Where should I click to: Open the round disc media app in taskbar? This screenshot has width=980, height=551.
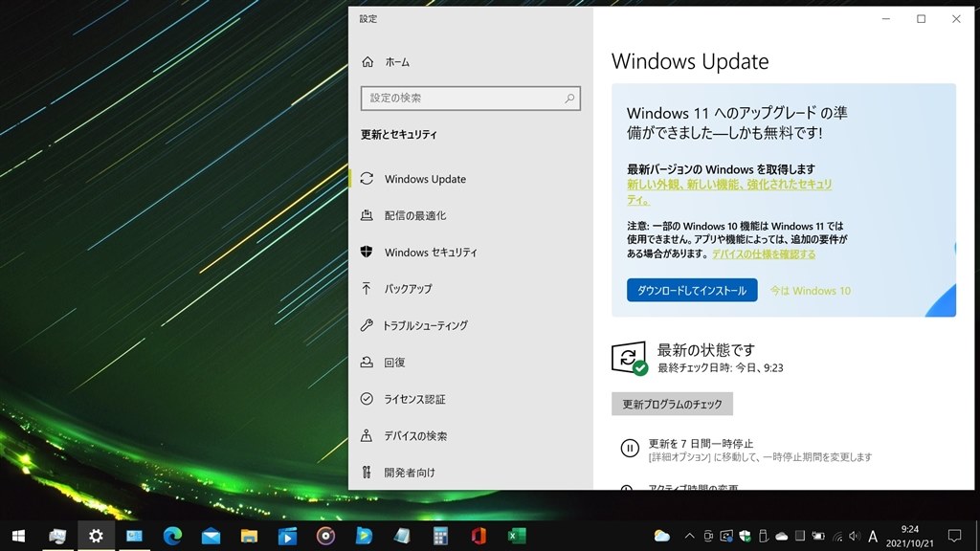click(325, 536)
